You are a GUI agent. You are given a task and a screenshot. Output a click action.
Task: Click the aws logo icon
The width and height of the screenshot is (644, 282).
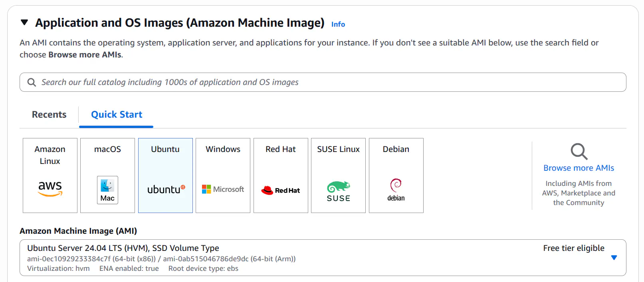(x=50, y=188)
